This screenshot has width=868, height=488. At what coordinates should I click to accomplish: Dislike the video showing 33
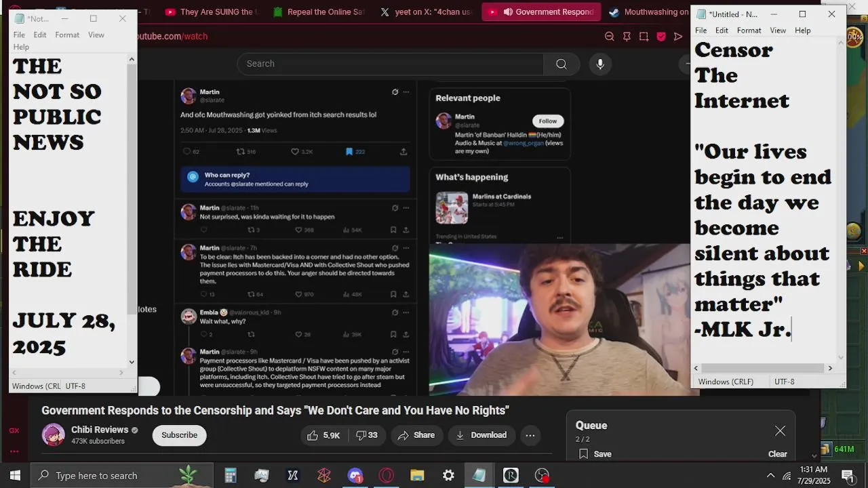[367, 435]
